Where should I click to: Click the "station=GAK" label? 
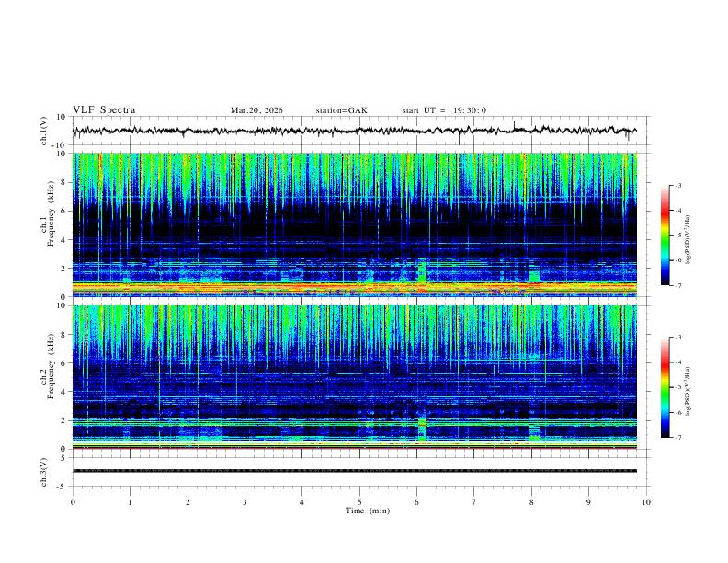(x=341, y=110)
